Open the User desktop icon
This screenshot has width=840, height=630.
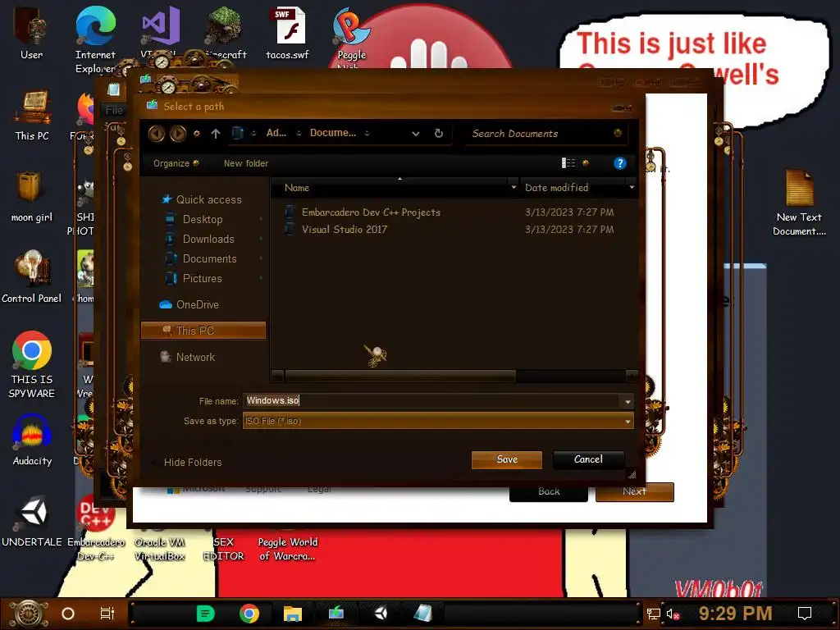click(x=31, y=32)
